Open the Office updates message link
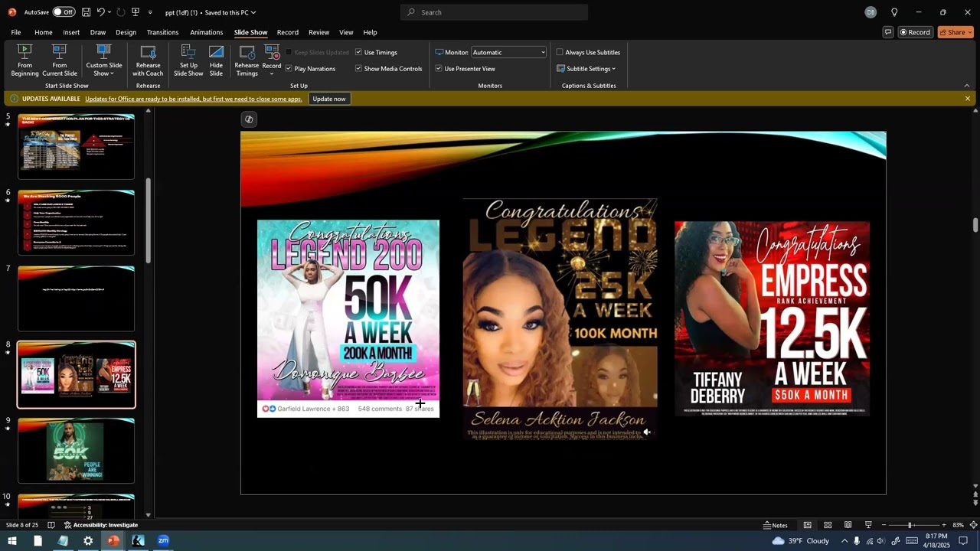This screenshot has height=551, width=980. click(x=194, y=99)
